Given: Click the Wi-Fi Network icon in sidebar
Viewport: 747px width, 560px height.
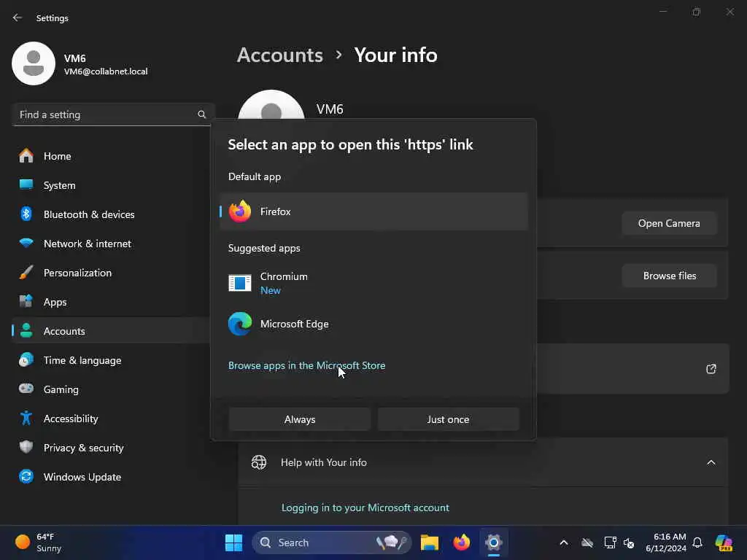Looking at the screenshot, I should click(26, 243).
